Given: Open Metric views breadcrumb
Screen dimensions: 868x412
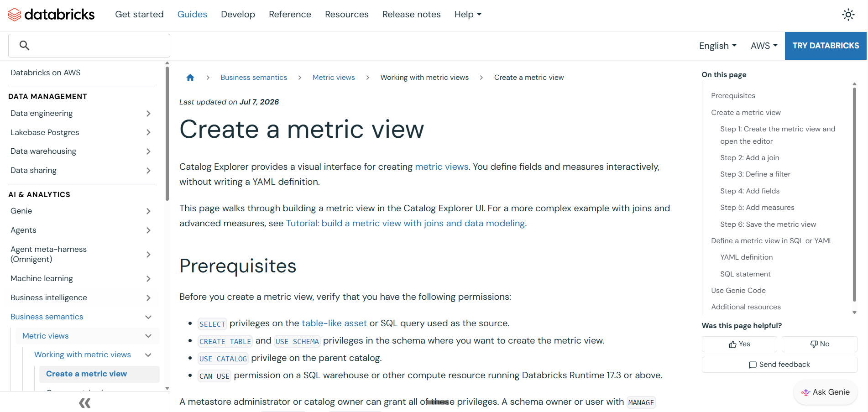Looking at the screenshot, I should coord(334,78).
